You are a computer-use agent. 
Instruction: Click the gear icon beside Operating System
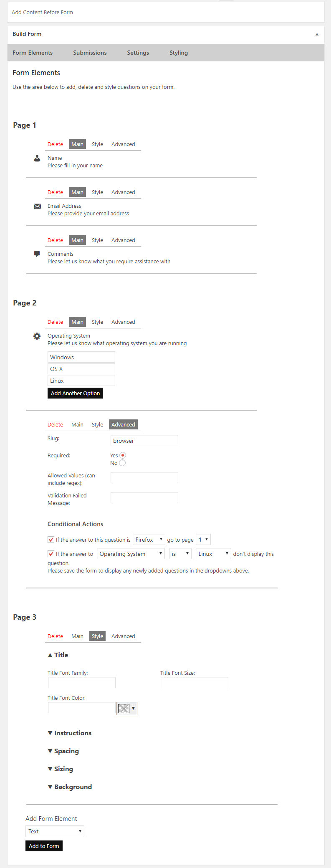[x=37, y=336]
